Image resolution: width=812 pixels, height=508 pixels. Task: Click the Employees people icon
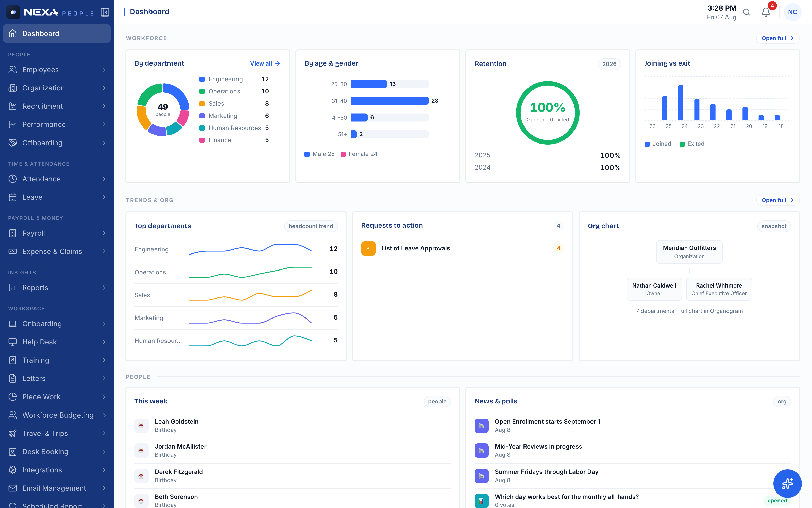(13, 70)
